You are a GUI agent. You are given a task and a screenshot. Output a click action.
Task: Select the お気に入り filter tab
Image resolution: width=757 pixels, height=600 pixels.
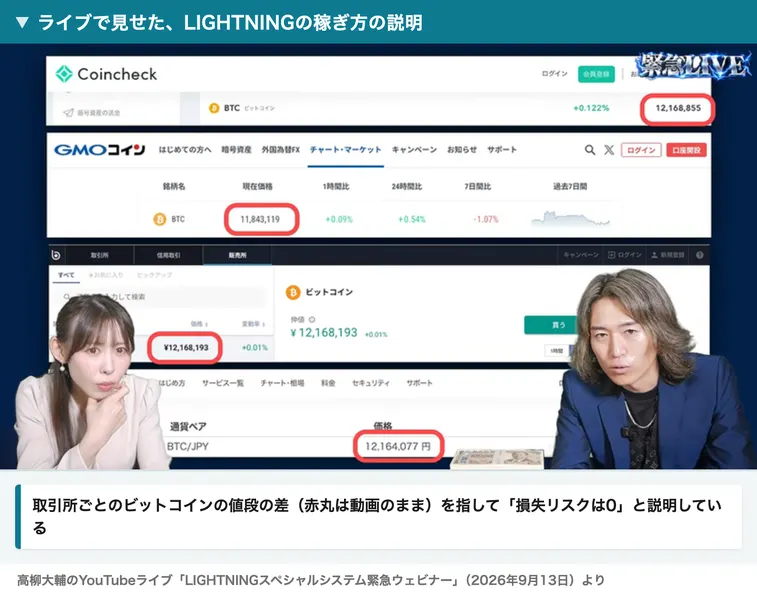click(x=106, y=275)
